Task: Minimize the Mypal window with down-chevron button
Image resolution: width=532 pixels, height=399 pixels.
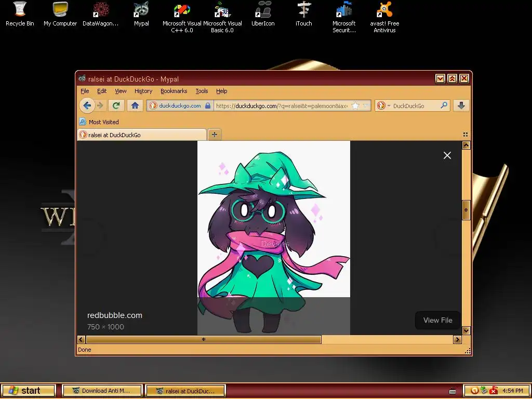Action: tap(440, 79)
